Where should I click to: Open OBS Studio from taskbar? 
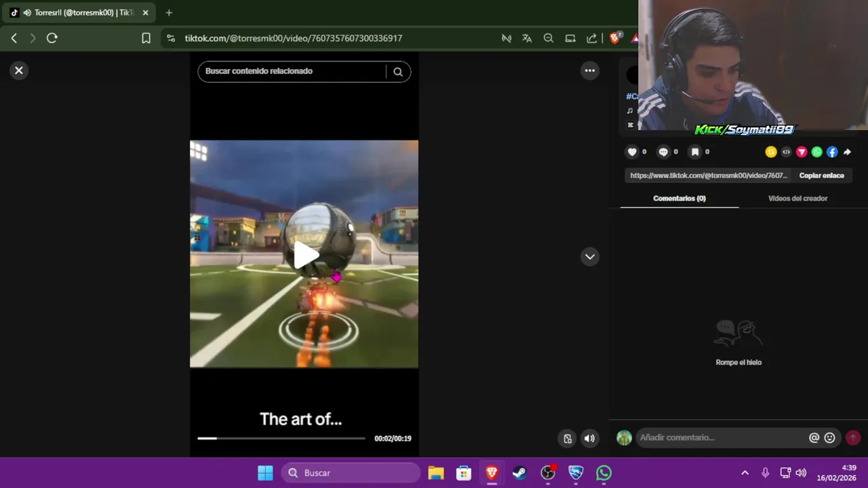[548, 473]
